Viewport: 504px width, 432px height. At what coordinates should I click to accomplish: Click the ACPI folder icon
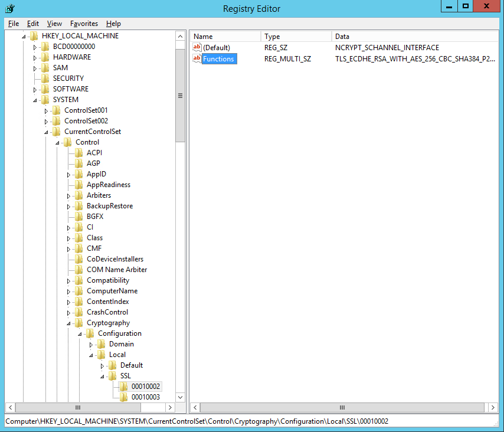(x=79, y=153)
